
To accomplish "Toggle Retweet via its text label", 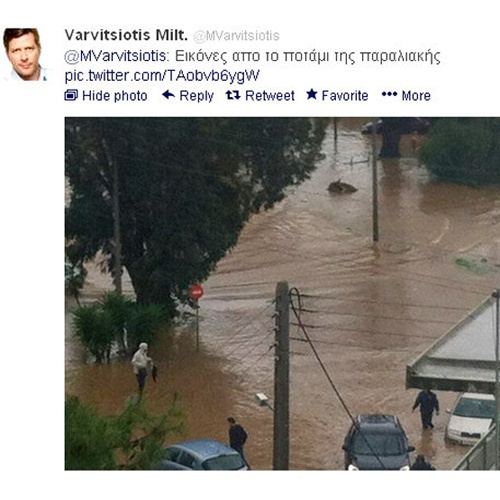I will (x=270, y=96).
